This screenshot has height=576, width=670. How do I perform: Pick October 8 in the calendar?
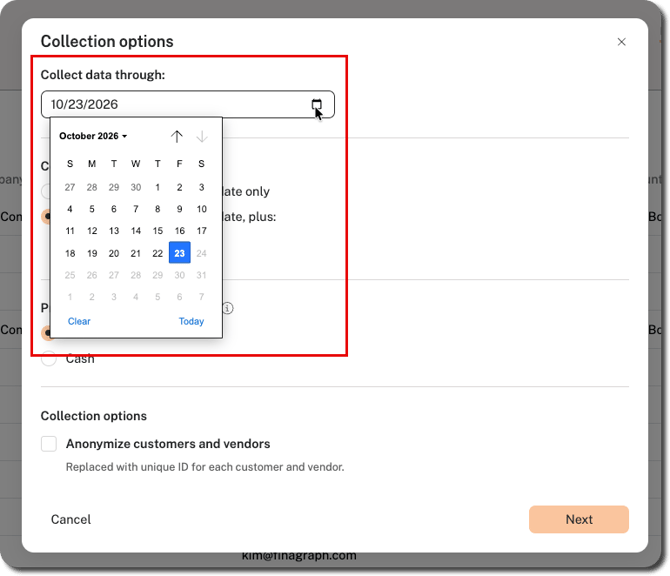(x=158, y=209)
